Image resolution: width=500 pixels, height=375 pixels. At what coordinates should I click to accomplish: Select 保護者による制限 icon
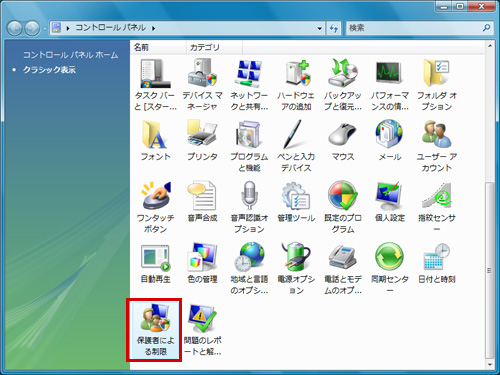[155, 330]
